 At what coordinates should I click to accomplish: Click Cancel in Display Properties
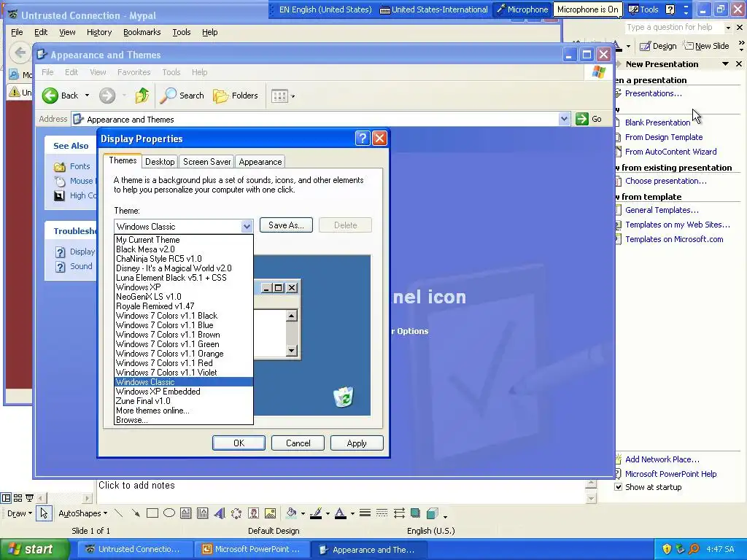click(x=298, y=443)
